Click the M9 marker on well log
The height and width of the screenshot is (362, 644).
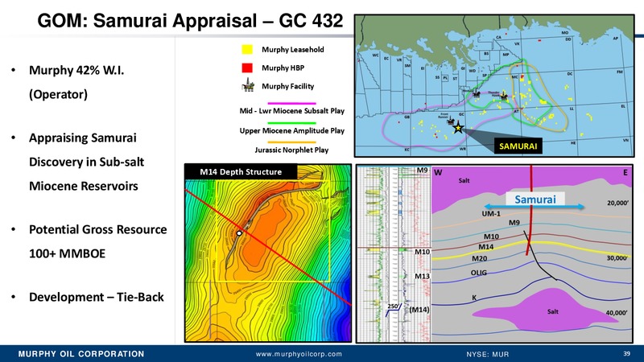click(422, 170)
